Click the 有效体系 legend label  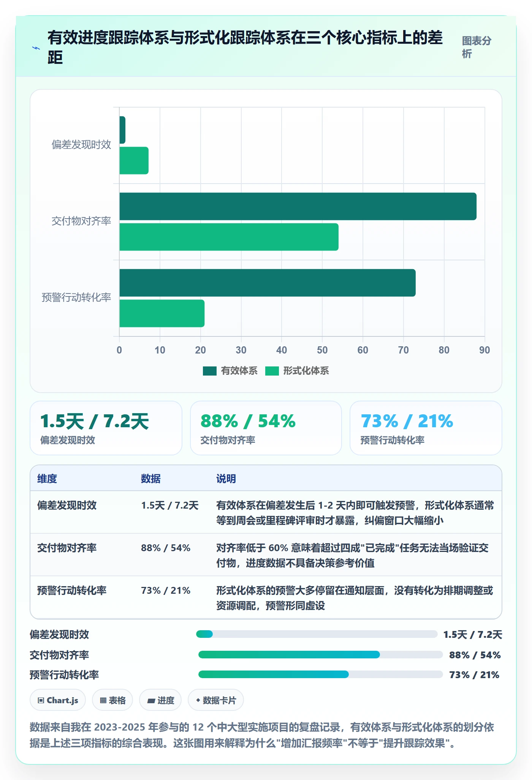[239, 371]
